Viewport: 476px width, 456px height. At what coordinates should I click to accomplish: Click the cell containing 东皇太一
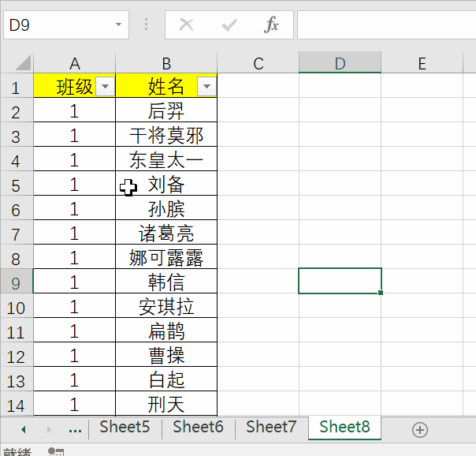[x=166, y=159]
